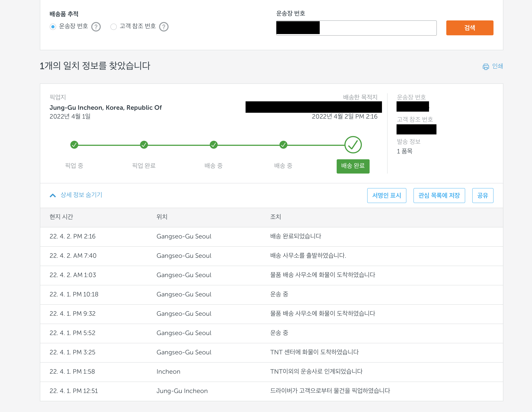Select the 운송장 번호 radio button
Image resolution: width=532 pixels, height=412 pixels.
[x=53, y=27]
